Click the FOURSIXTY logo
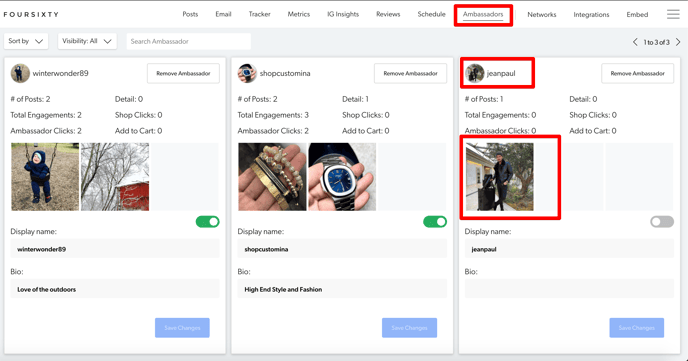Viewport: 688px width, 361px height. (x=31, y=14)
